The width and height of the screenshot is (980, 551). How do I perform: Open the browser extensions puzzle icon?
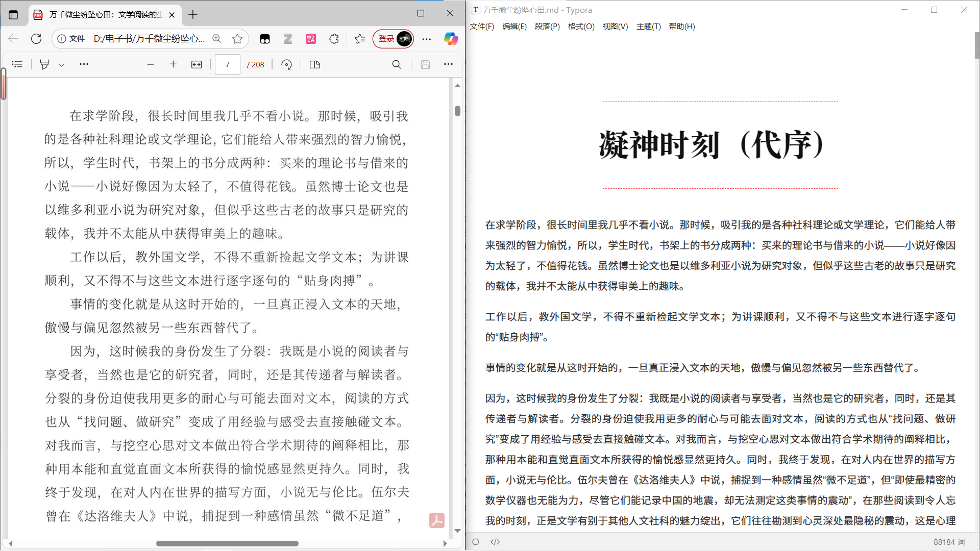334,39
